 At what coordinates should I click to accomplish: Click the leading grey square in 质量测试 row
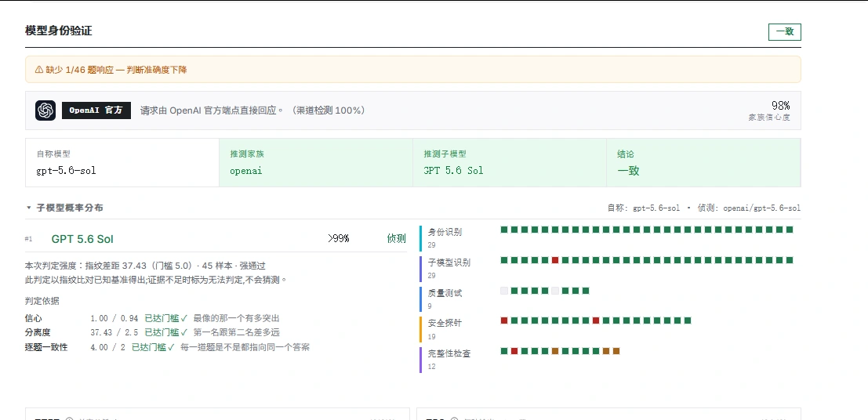point(504,291)
